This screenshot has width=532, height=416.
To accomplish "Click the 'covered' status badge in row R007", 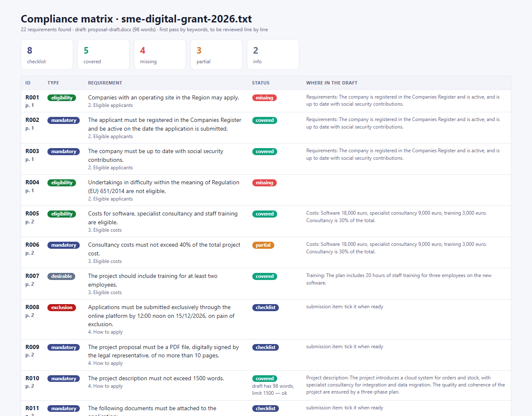I will [265, 276].
